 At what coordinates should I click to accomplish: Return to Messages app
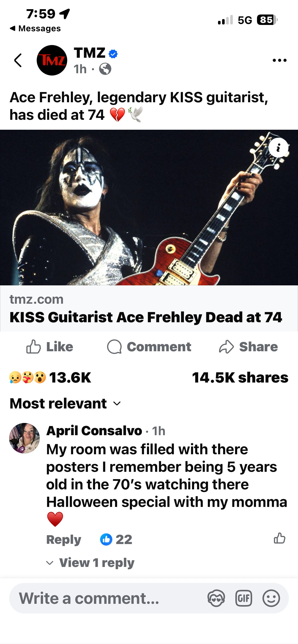pos(35,28)
